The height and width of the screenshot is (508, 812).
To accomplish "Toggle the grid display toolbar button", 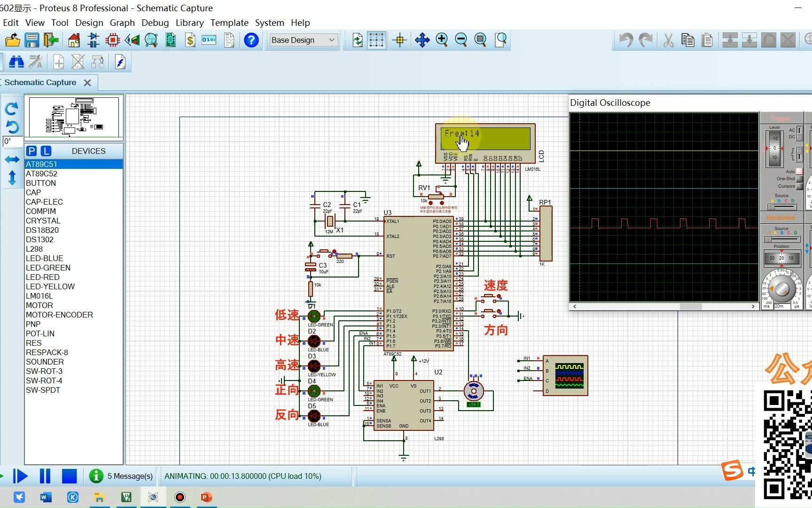I will (x=376, y=40).
